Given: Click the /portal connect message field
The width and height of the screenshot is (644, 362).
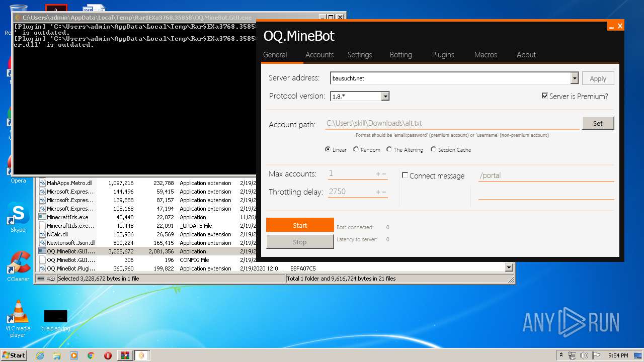Looking at the screenshot, I should (546, 175).
